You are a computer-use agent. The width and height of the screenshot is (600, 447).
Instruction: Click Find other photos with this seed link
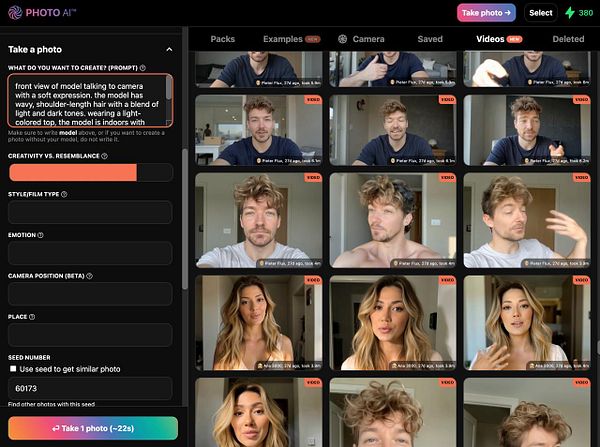(51, 404)
